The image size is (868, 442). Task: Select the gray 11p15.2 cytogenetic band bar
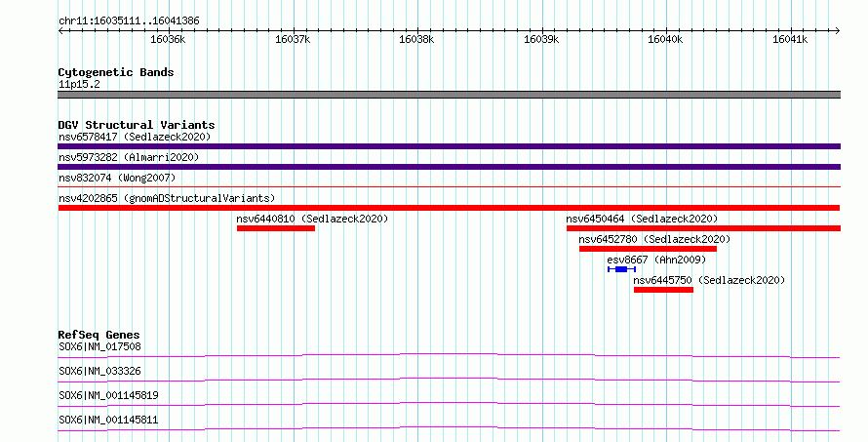[449, 95]
